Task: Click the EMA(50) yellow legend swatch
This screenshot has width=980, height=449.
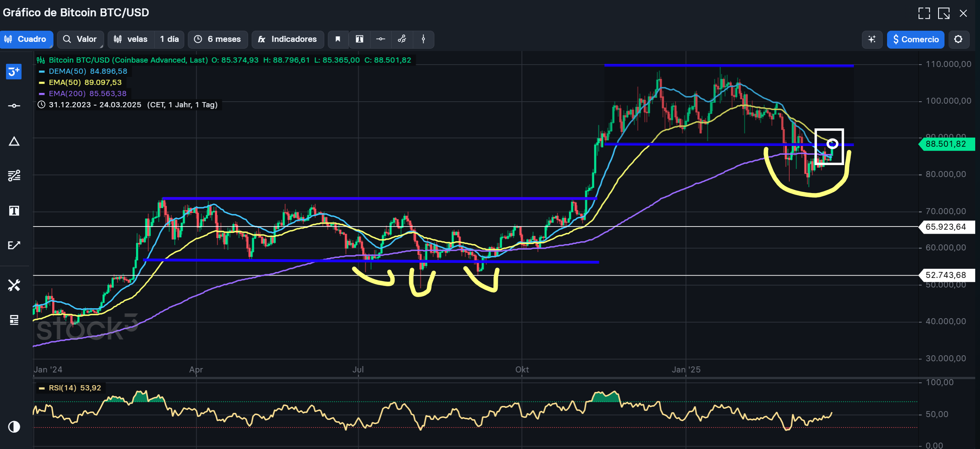Action: 42,83
